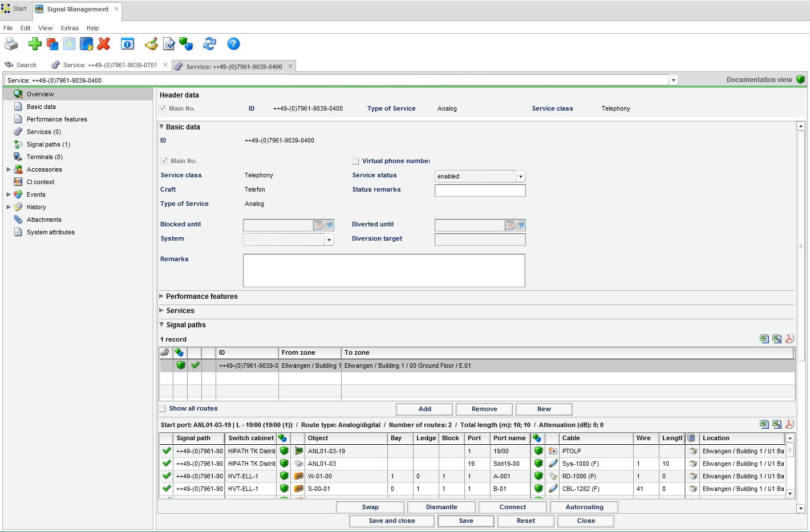This screenshot has width=810, height=532.
Task: Click the green plus add icon
Action: 35,44
